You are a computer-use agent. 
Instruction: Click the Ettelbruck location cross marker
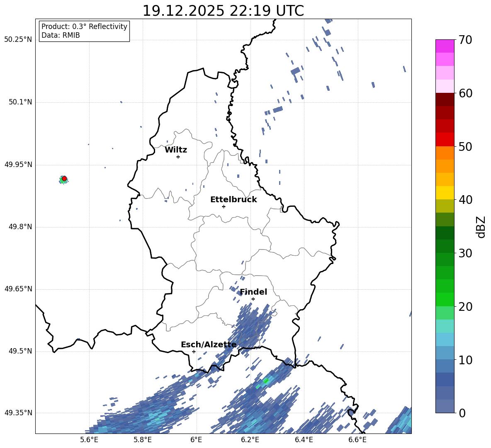pos(224,206)
